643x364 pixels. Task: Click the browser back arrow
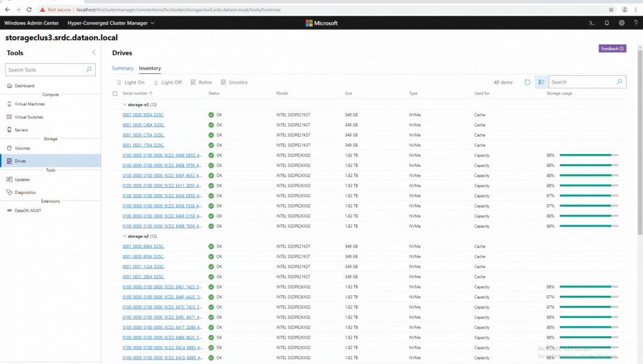click(x=7, y=9)
